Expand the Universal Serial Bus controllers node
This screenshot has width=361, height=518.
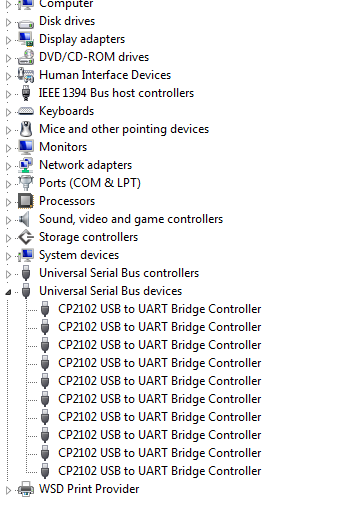(8, 274)
